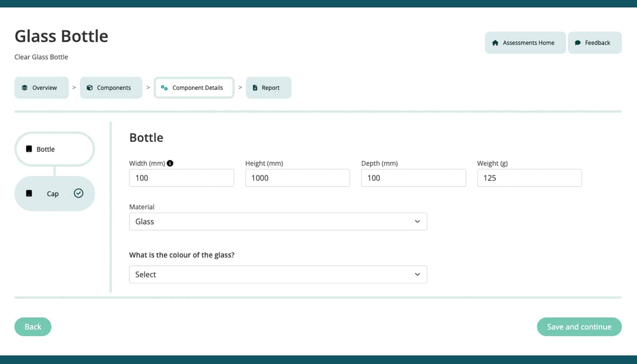Click the Bottle component icon in sidebar
Viewport: 637px width, 364px height.
[29, 149]
